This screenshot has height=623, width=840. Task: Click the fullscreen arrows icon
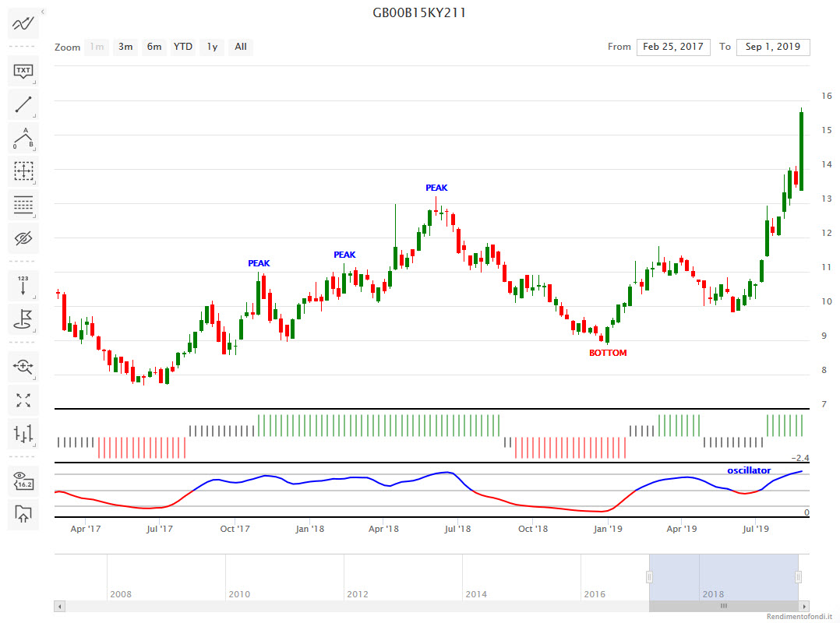tap(23, 400)
